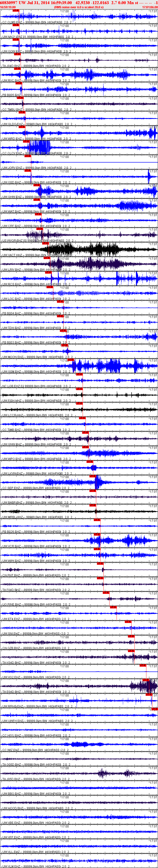Select the UW LKVW EHZ station label

(37, 474)
